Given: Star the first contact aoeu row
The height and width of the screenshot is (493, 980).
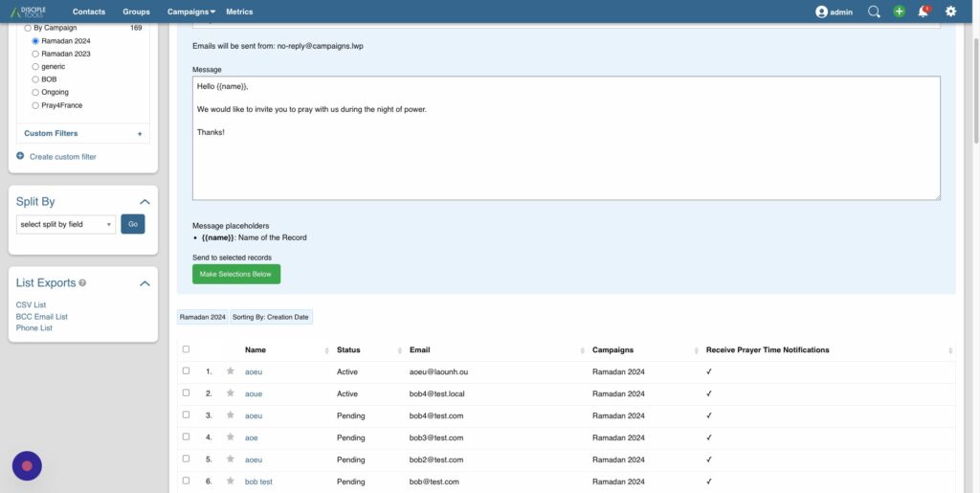Looking at the screenshot, I should click(230, 371).
